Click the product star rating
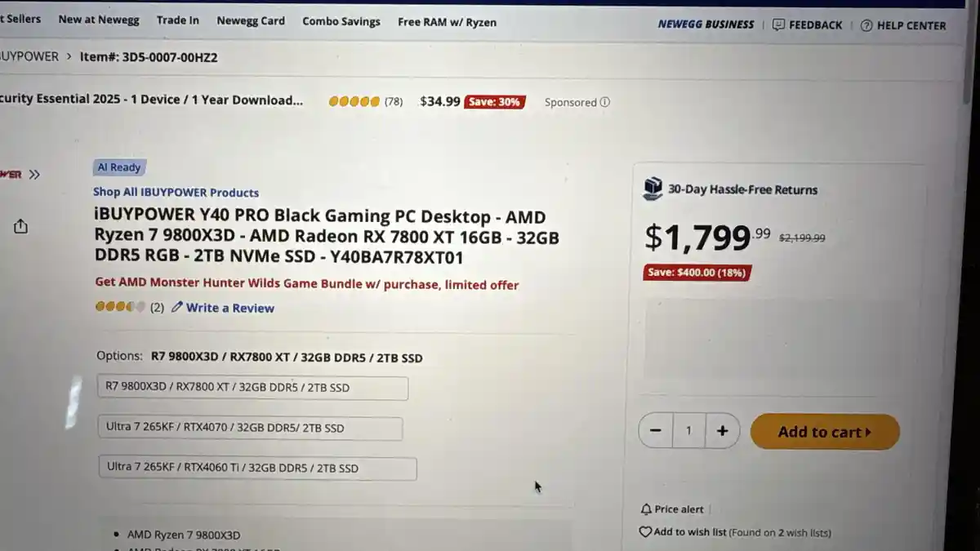 coord(120,308)
